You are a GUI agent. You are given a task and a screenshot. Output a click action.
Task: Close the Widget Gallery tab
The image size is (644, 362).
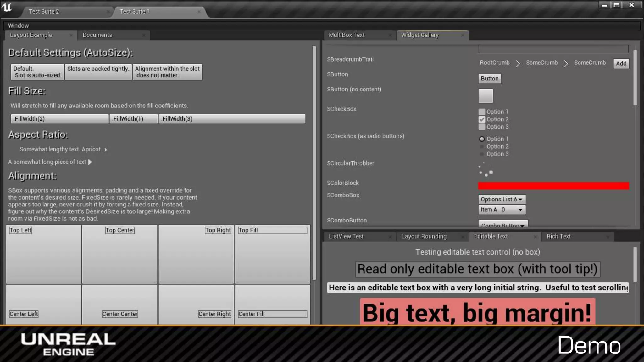click(463, 35)
